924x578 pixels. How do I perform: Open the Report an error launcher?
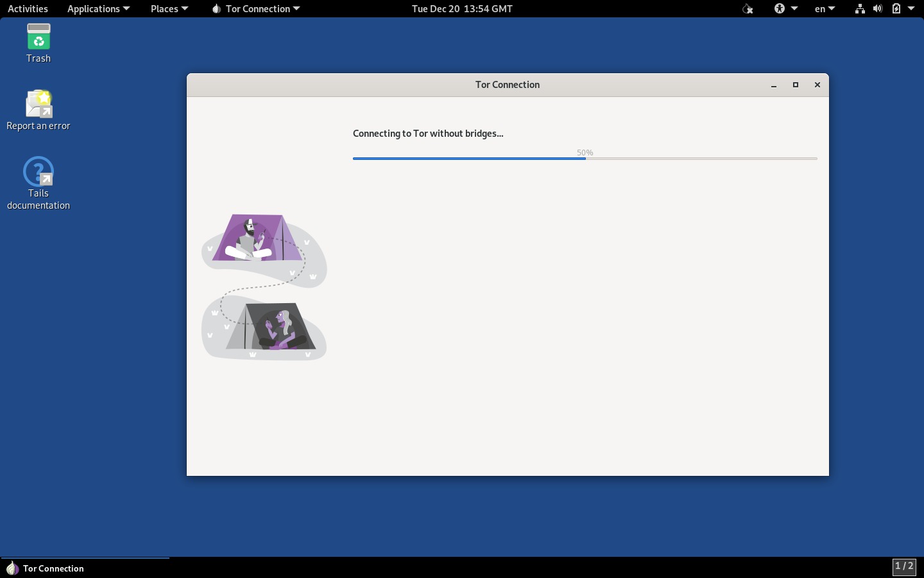38,110
